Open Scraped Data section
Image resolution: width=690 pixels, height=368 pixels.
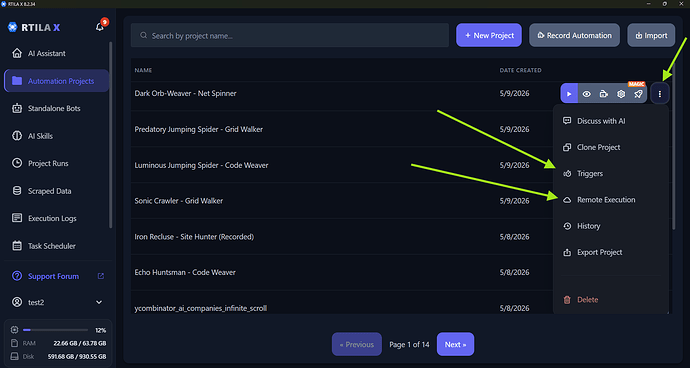tap(56, 191)
